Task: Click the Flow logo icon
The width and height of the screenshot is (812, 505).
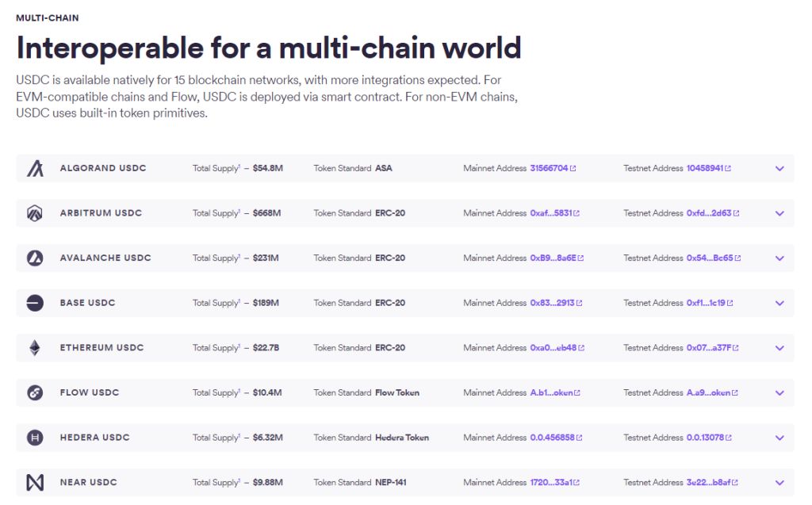Action: click(x=35, y=392)
